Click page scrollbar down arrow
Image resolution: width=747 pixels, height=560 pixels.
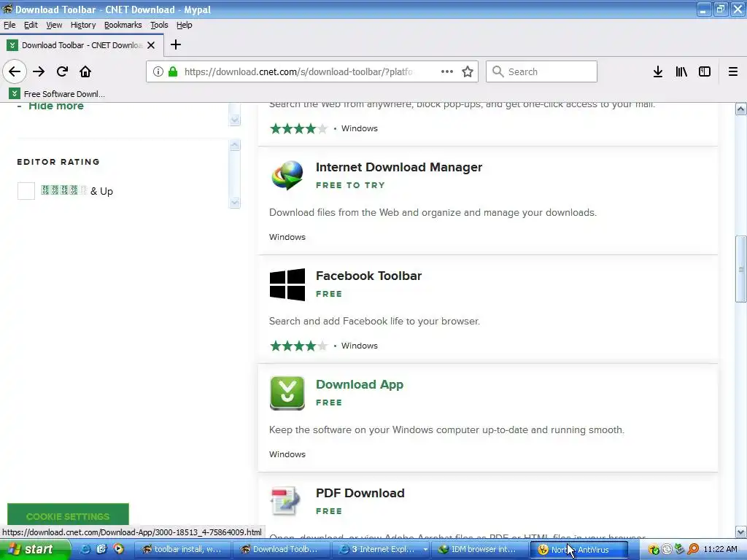[x=741, y=532]
